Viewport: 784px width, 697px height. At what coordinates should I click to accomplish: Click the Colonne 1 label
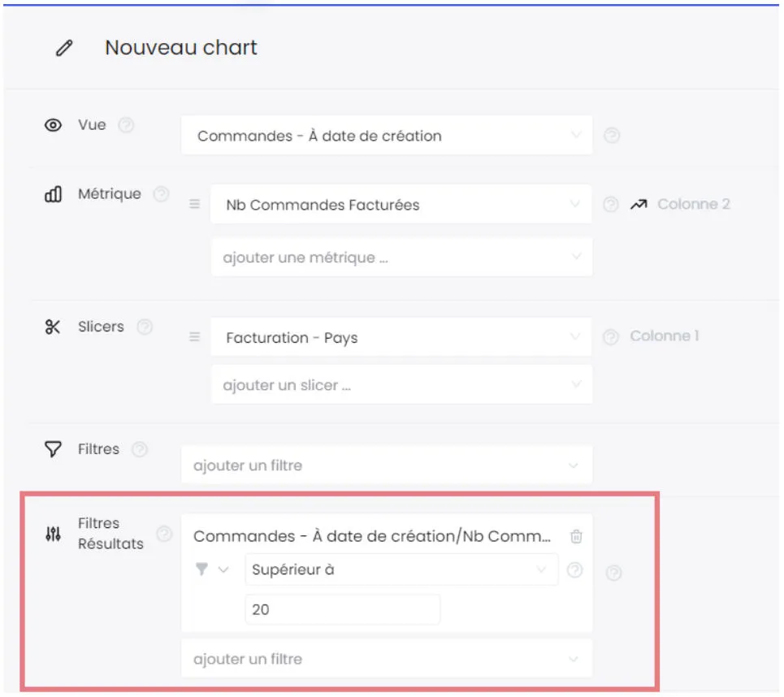click(664, 336)
